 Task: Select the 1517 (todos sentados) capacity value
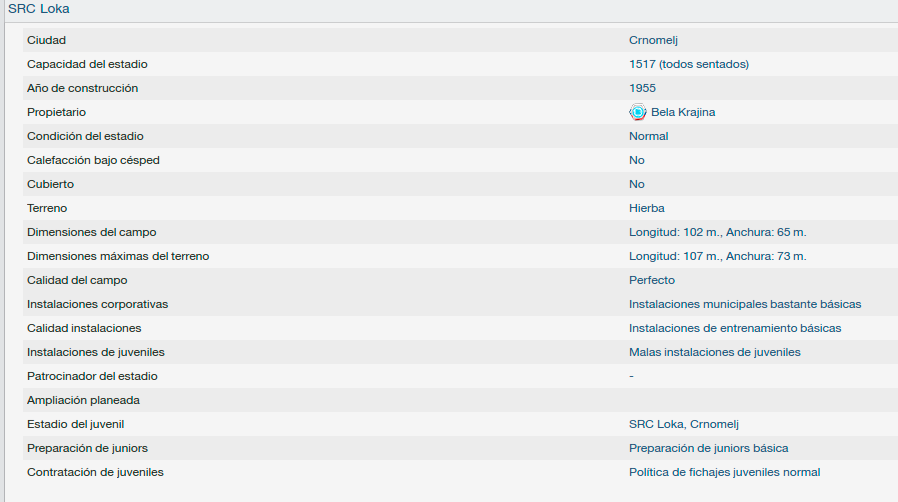click(689, 64)
